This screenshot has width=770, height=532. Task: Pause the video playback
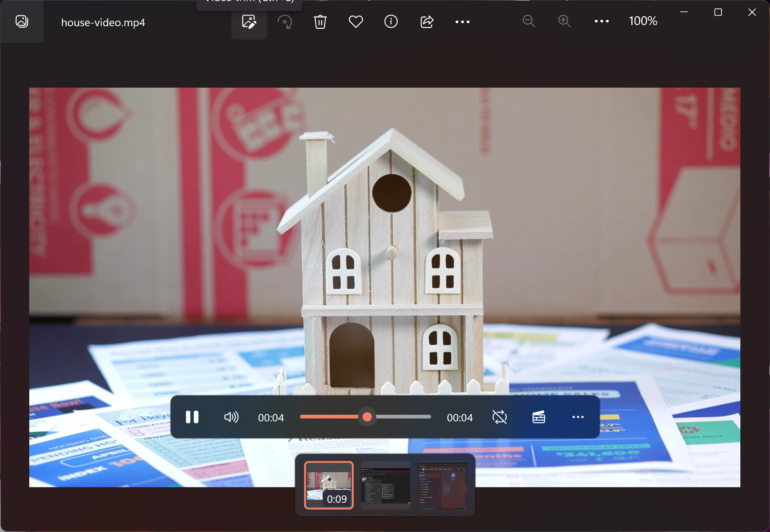(x=192, y=417)
